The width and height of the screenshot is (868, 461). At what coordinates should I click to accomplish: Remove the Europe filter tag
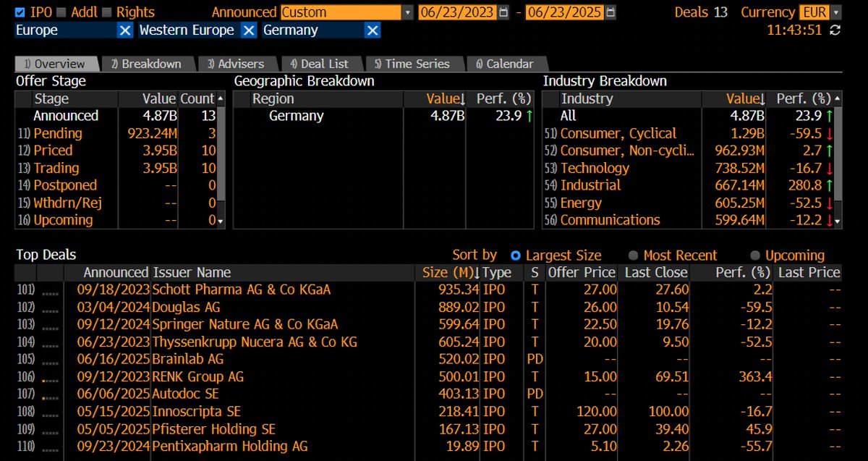click(124, 30)
